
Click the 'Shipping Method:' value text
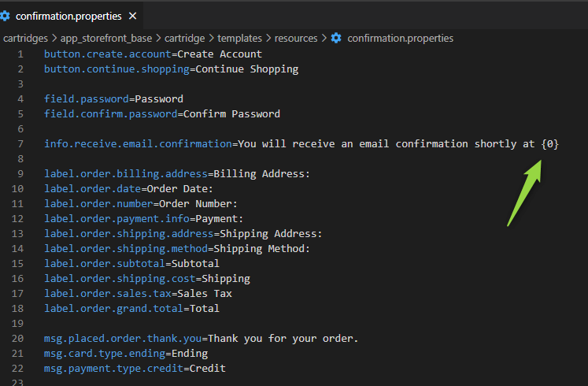pyautogui.click(x=262, y=249)
